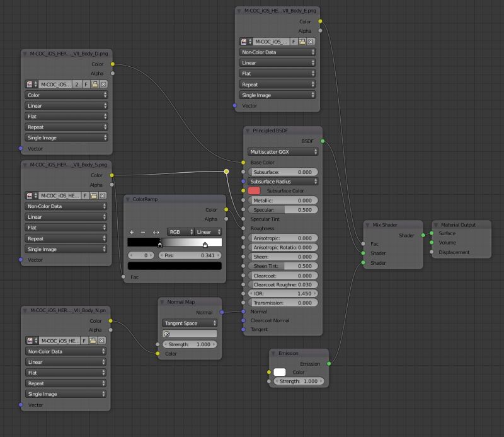Click the image browse icon on Body_S node

[30, 195]
